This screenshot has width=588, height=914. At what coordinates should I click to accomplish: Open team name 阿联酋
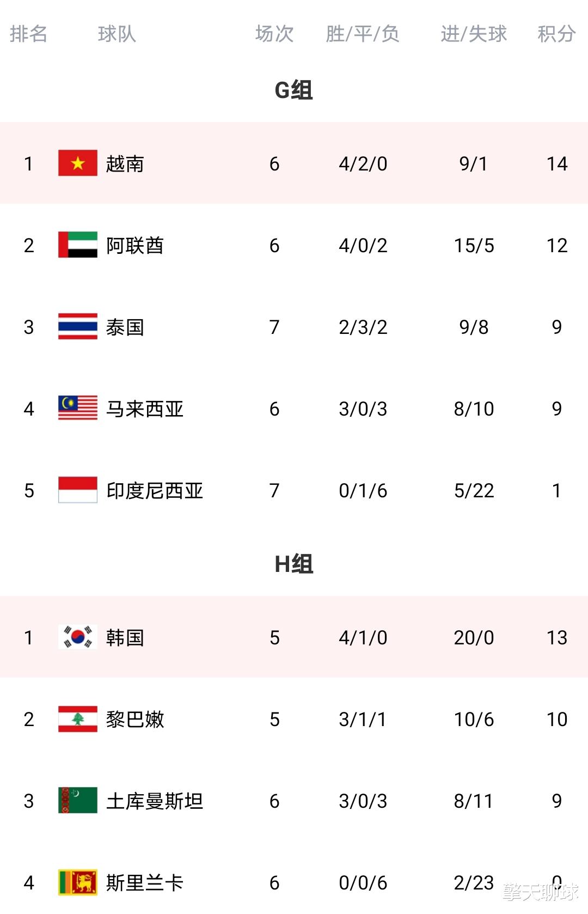pos(134,245)
